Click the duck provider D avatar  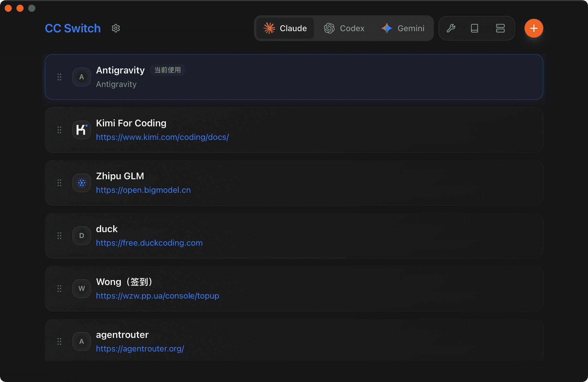point(81,236)
